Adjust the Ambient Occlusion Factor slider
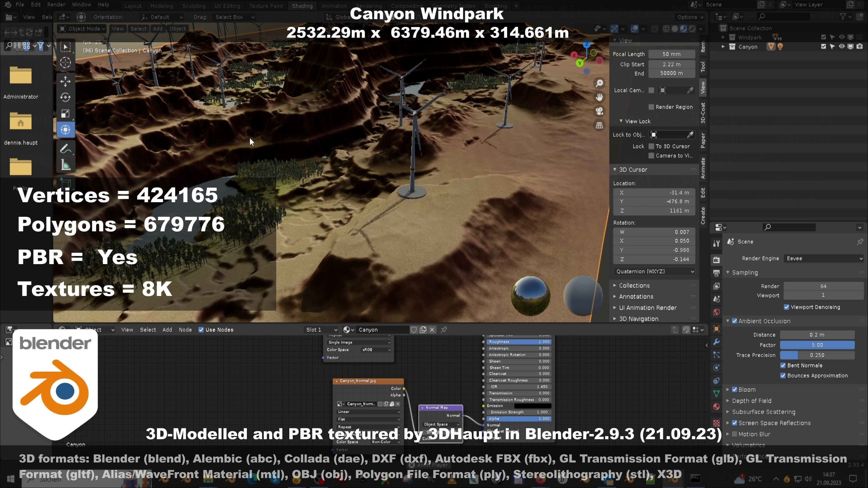This screenshot has height=488, width=868. click(x=817, y=345)
